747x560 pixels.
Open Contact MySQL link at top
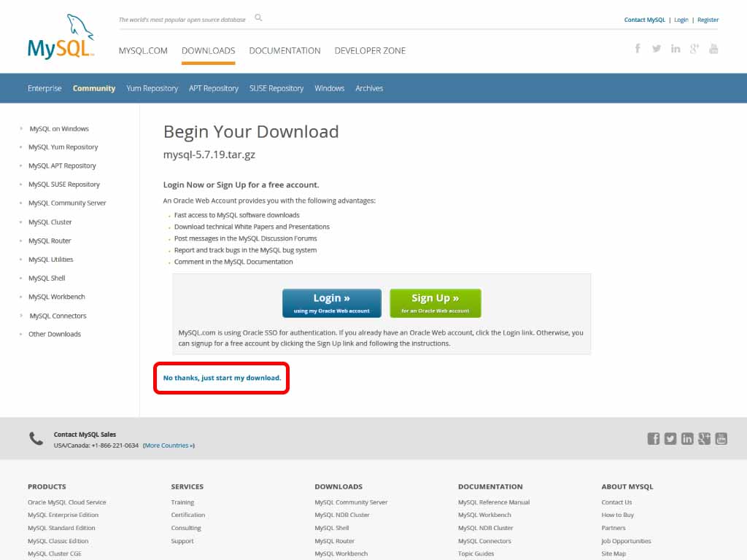[x=645, y=20]
